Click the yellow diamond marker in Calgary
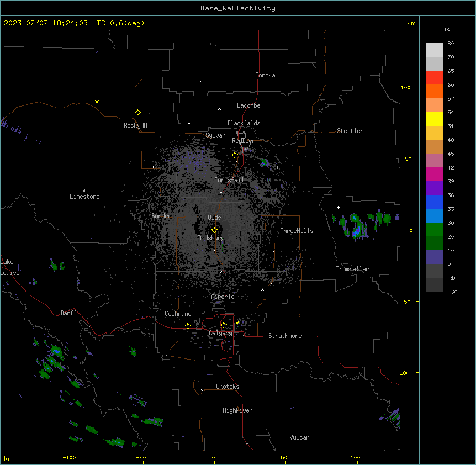 pos(224,325)
